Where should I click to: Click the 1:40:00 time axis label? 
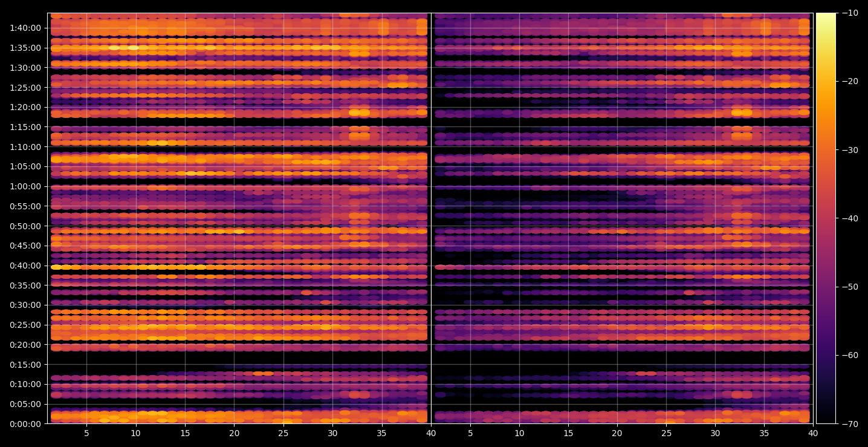point(25,28)
